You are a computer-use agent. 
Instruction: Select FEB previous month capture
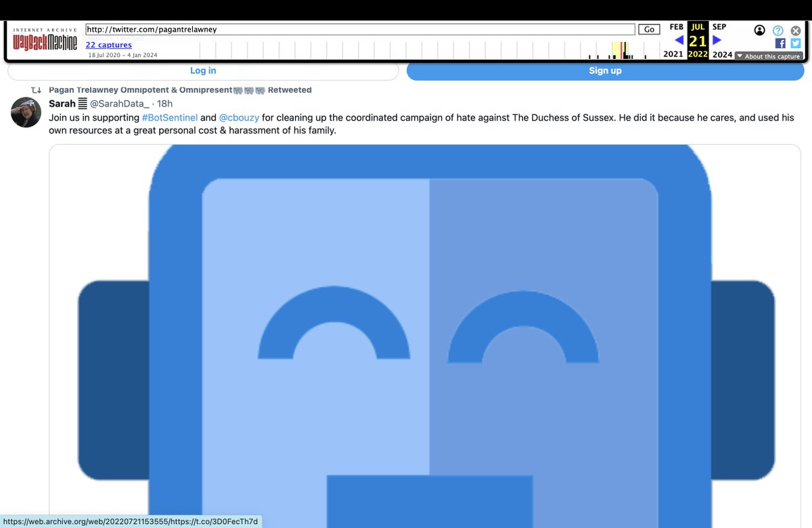click(676, 27)
